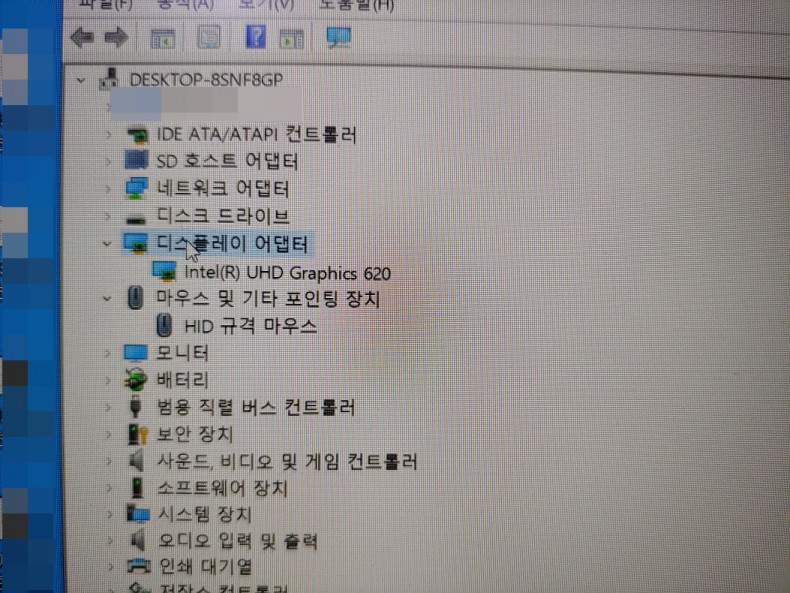Select the 디스크 드라이브 tree item

[222, 216]
